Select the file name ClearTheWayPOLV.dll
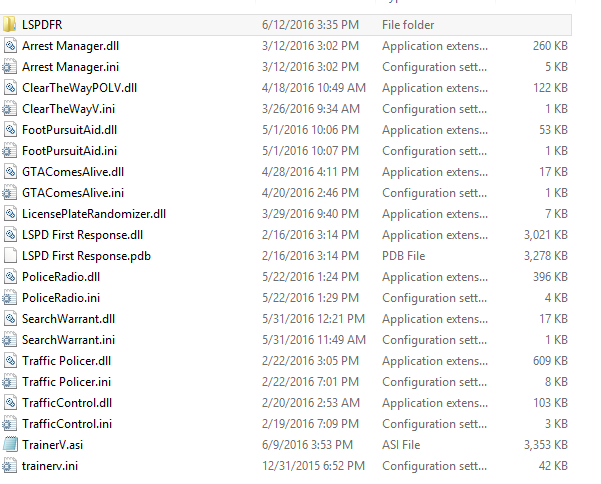This screenshot has width=601, height=484. (x=79, y=88)
